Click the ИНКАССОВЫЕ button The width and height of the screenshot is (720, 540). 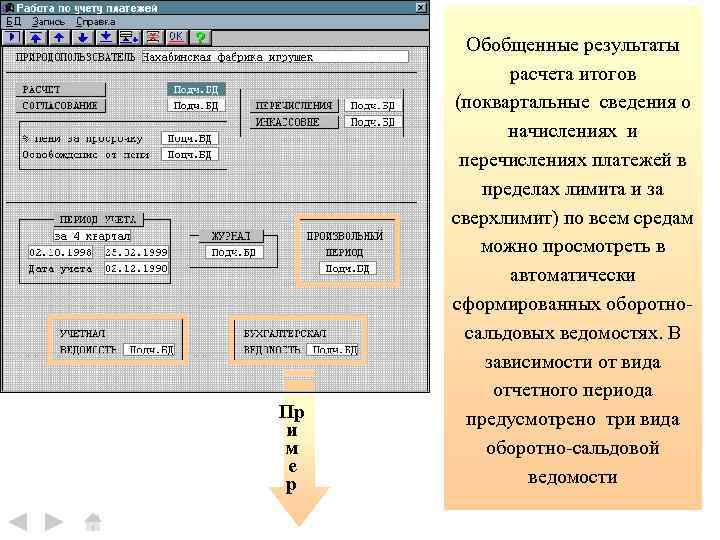click(294, 122)
